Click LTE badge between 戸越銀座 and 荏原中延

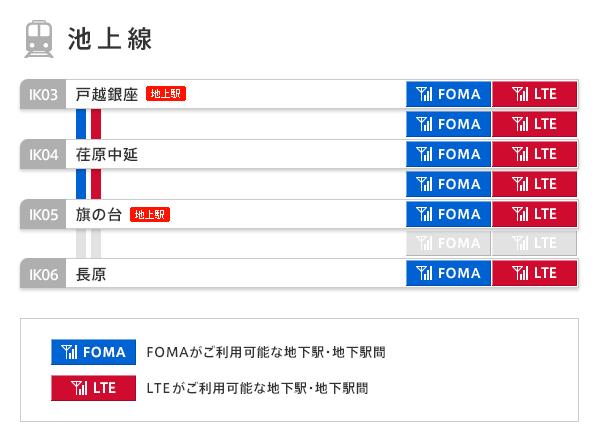click(x=534, y=124)
